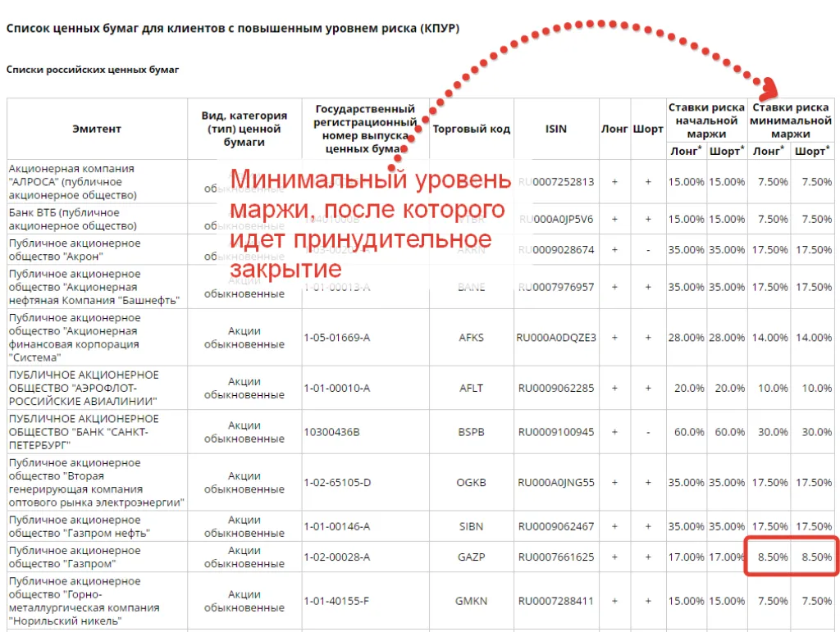
Task: Select the AFLT ticker in the table
Action: [x=472, y=389]
